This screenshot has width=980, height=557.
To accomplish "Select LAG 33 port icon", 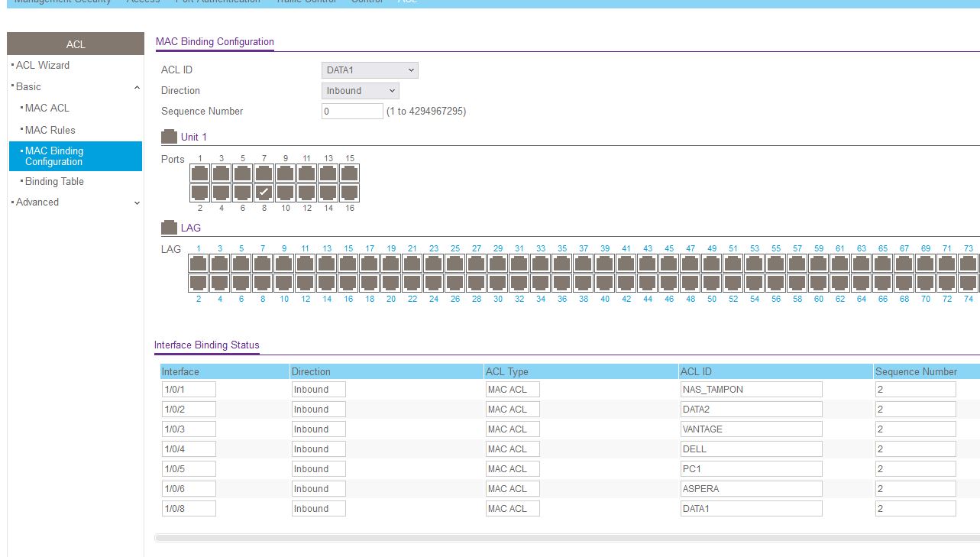I will 541,264.
